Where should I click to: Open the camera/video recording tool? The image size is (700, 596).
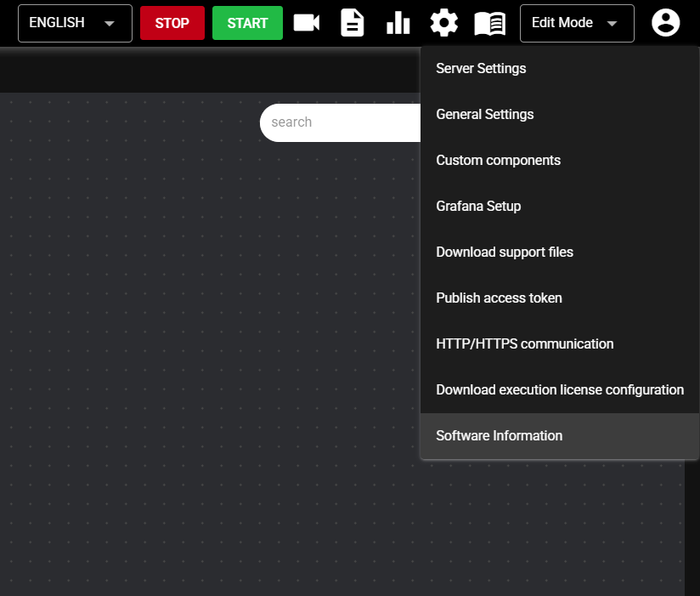[306, 23]
